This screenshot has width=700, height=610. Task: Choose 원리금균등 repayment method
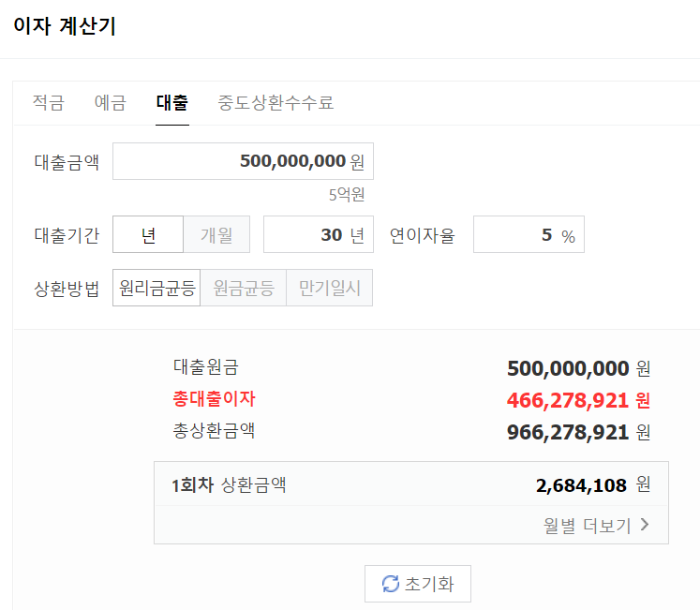(x=157, y=289)
